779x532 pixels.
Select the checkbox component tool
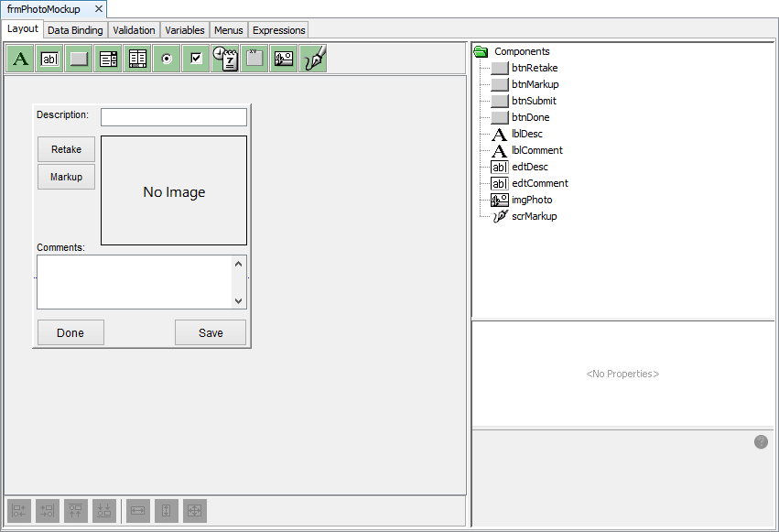coord(196,59)
